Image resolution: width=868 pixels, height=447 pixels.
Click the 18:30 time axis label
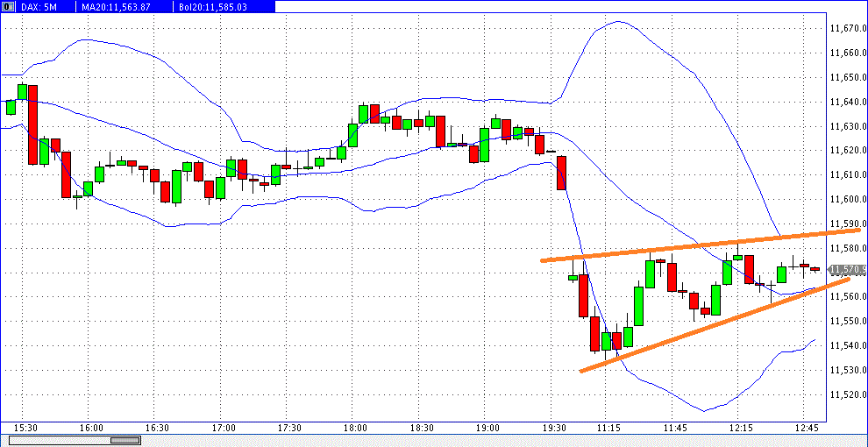421,429
